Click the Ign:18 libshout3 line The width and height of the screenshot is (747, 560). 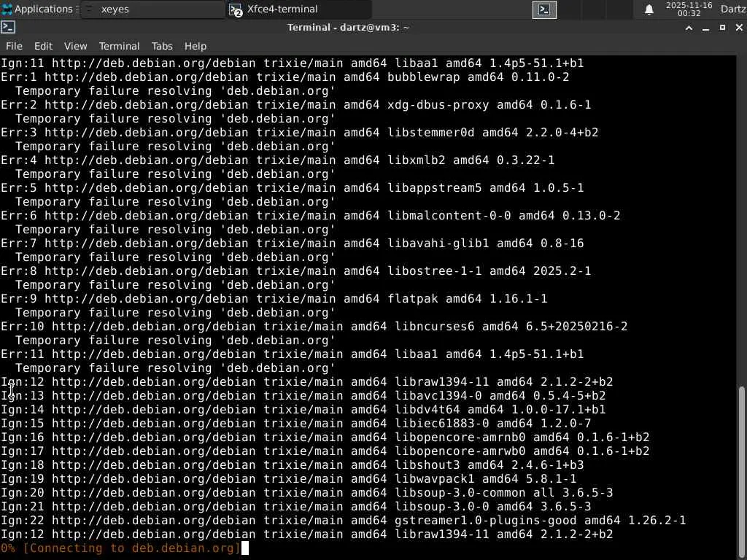(x=292, y=464)
